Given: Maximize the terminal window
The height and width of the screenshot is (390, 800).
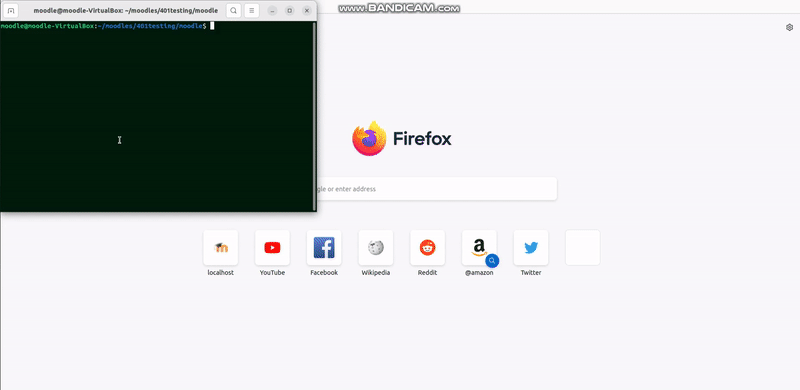Looking at the screenshot, I should [x=289, y=10].
